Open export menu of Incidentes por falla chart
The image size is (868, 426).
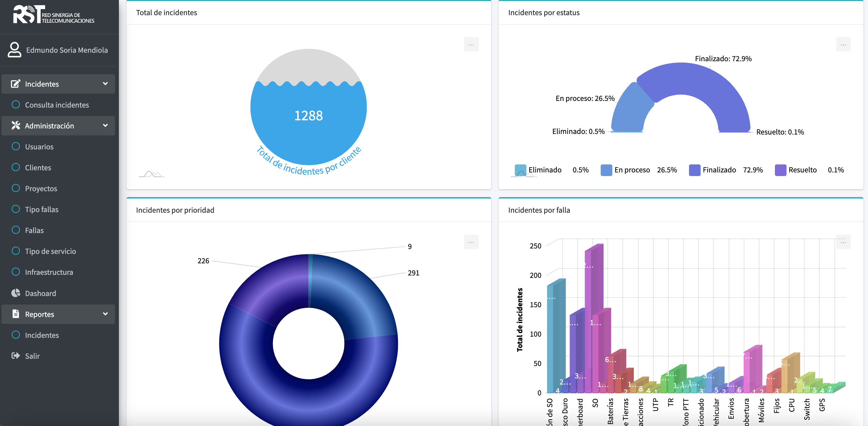[843, 242]
